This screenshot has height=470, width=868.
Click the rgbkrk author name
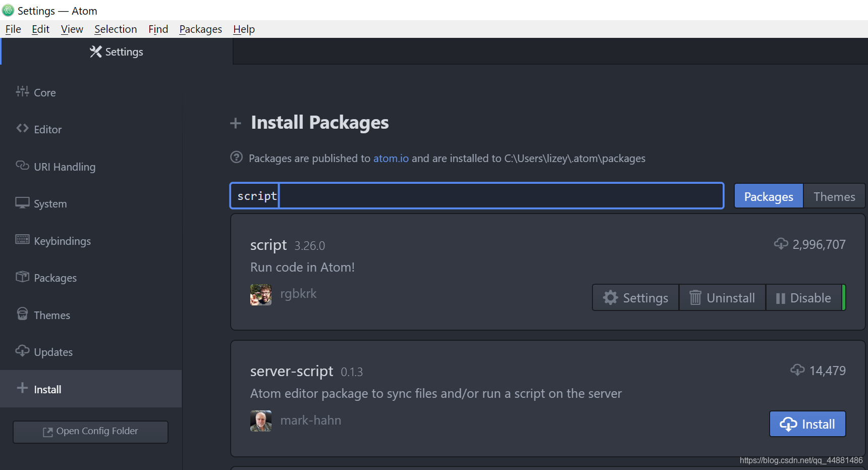point(298,293)
